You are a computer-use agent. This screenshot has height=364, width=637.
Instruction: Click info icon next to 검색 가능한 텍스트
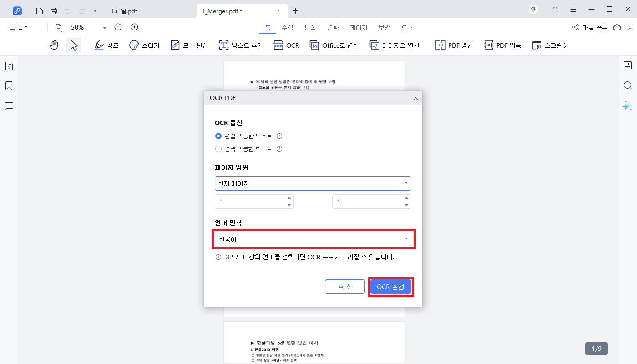(x=279, y=149)
